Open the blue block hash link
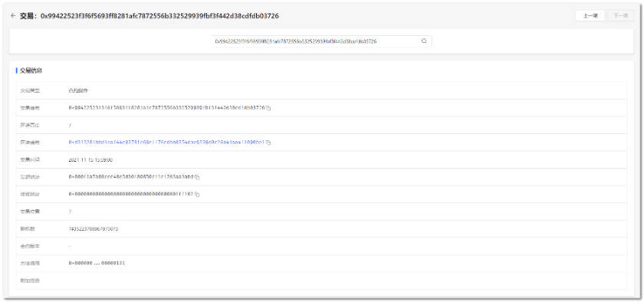Viewport: 644px width, 302px height. (166, 143)
